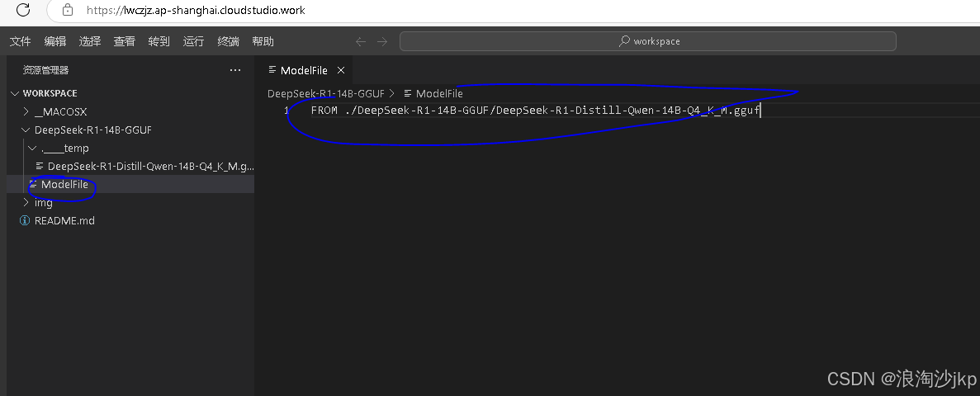Image resolution: width=980 pixels, height=396 pixels.
Task: Close the ModelFile editor tab
Action: pyautogui.click(x=341, y=70)
